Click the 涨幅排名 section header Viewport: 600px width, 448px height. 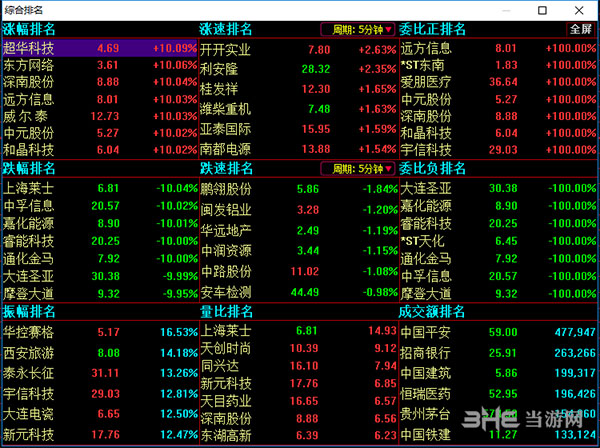pos(30,29)
